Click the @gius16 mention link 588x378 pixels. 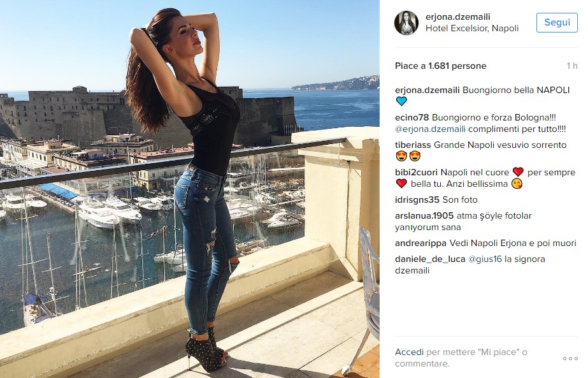coord(485,259)
